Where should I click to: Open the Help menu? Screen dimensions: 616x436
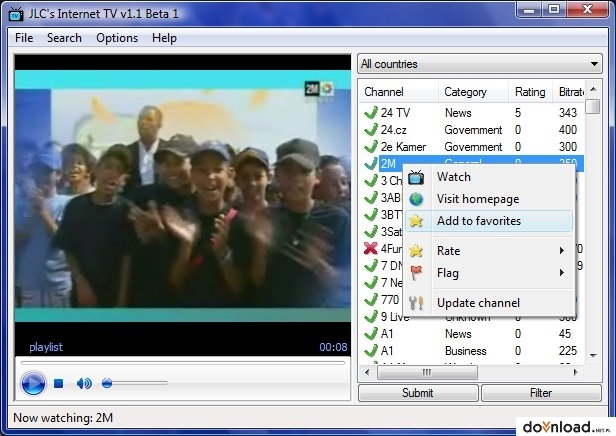(x=164, y=38)
